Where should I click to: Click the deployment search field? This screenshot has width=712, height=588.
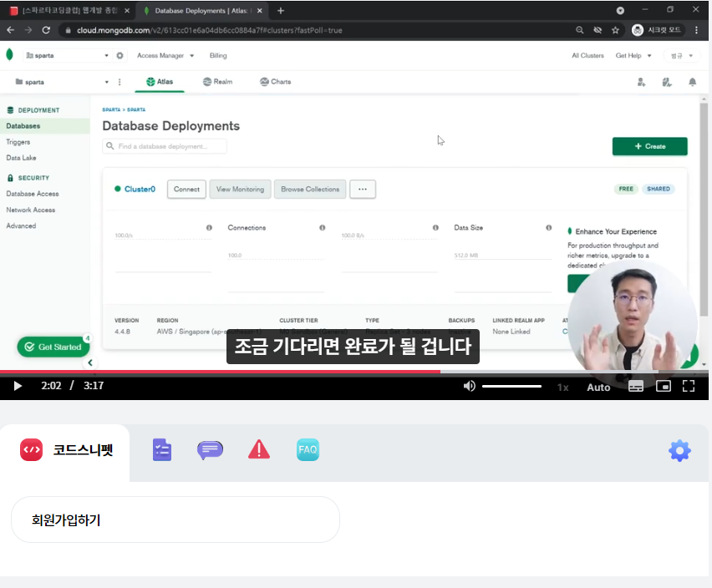(165, 146)
